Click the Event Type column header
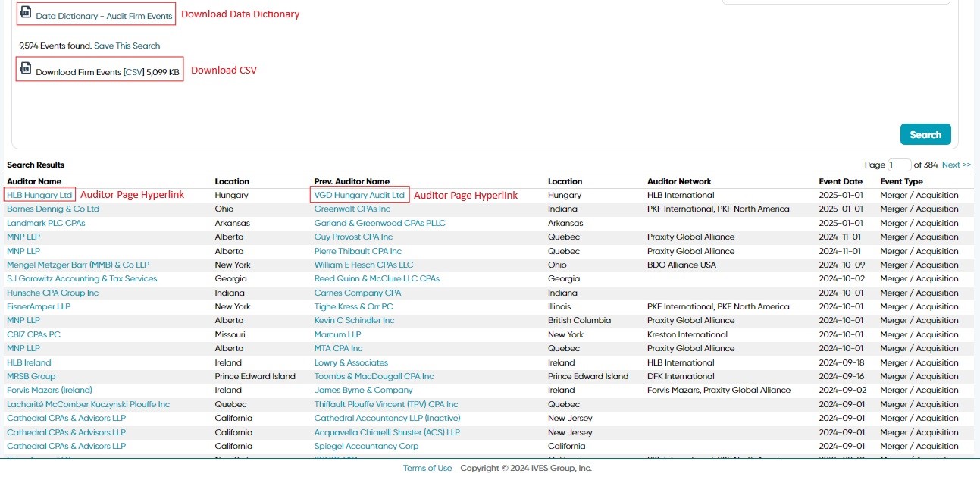 [x=901, y=181]
